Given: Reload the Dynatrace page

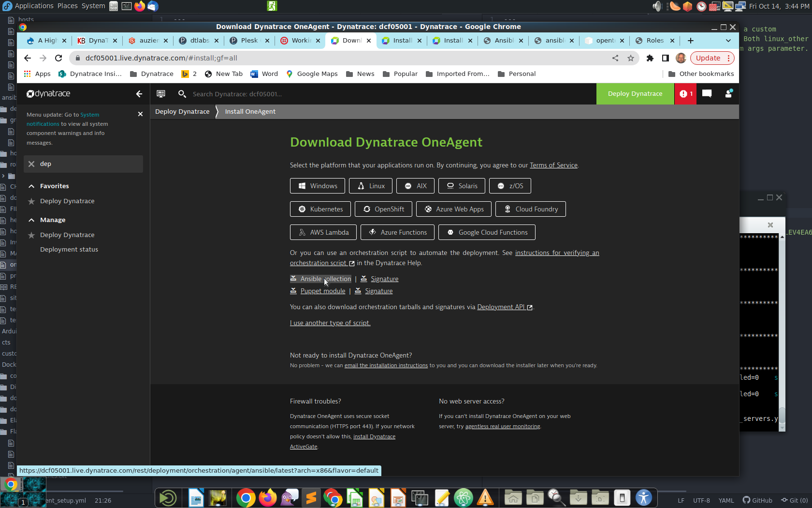Looking at the screenshot, I should point(58,58).
